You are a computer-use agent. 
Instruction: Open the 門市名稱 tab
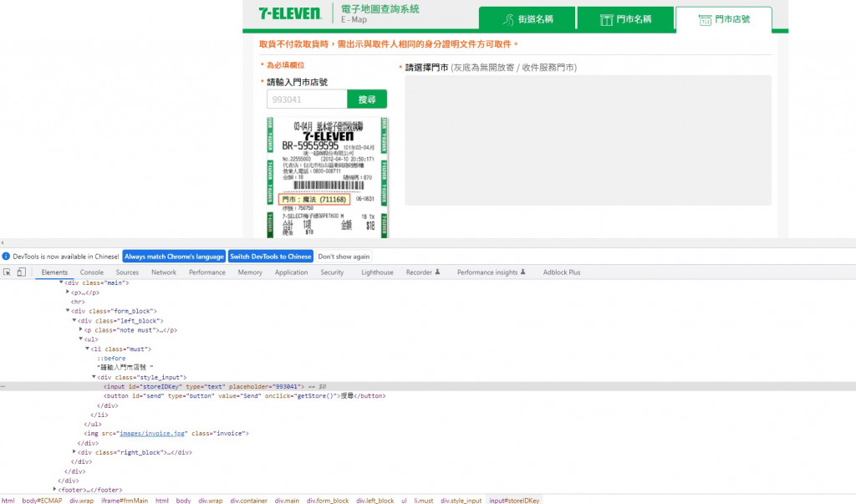point(625,18)
